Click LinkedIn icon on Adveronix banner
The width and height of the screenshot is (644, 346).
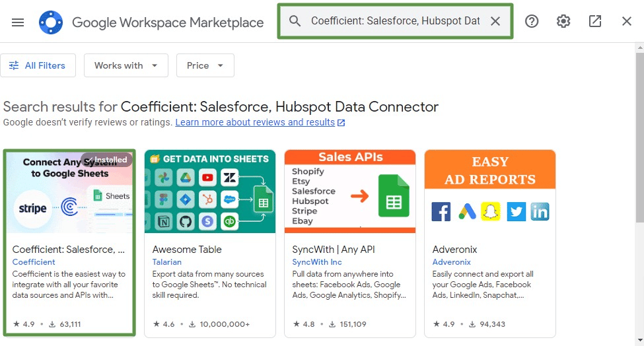click(540, 212)
